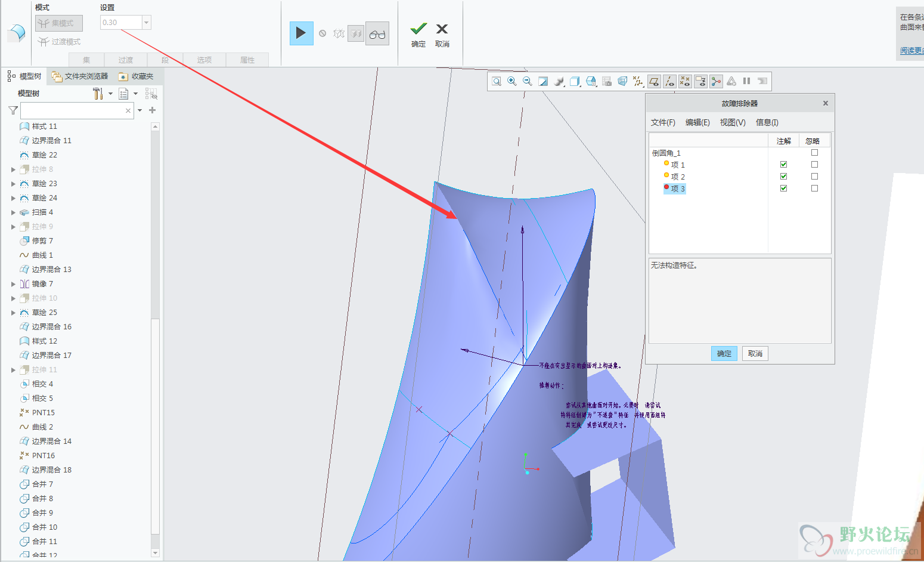Click the tree display list icon

tap(123, 94)
